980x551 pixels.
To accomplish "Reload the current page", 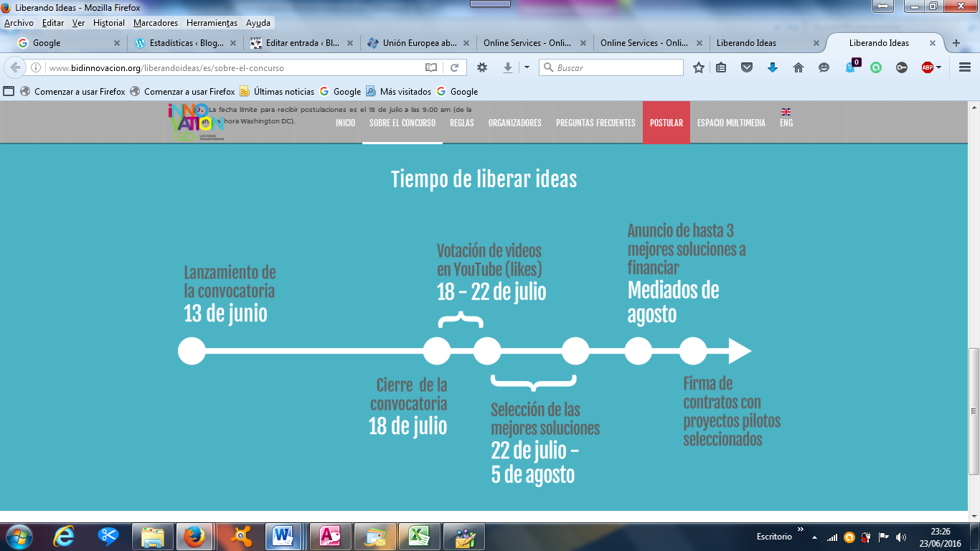I will point(454,67).
